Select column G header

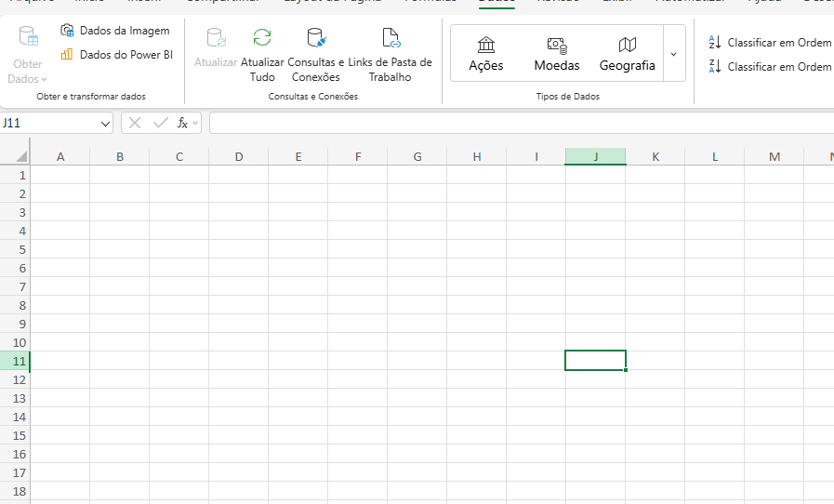click(x=417, y=156)
